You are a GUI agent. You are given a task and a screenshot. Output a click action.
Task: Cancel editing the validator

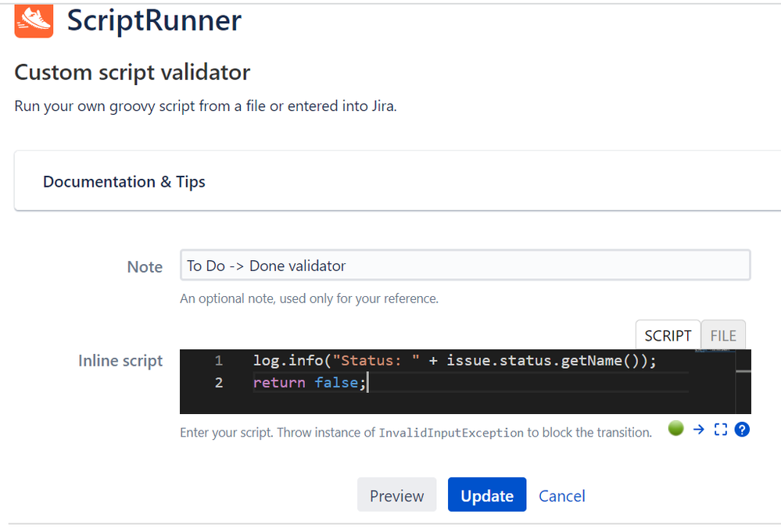pyautogui.click(x=562, y=495)
